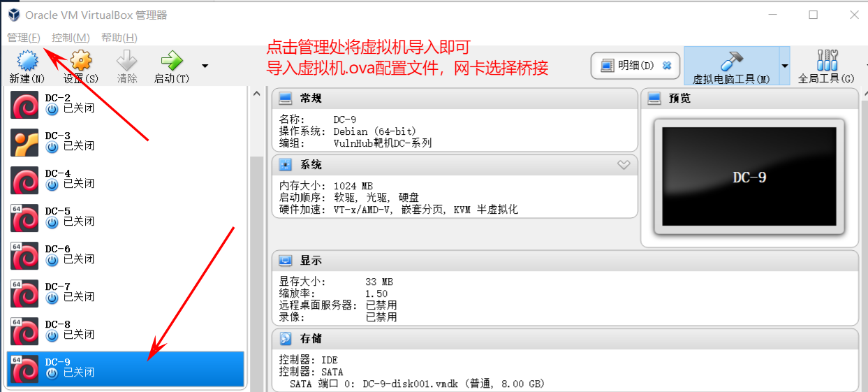Screen dimensions: 868x392
Task: Click DC-8 powered-off status icon
Action: tap(52, 335)
